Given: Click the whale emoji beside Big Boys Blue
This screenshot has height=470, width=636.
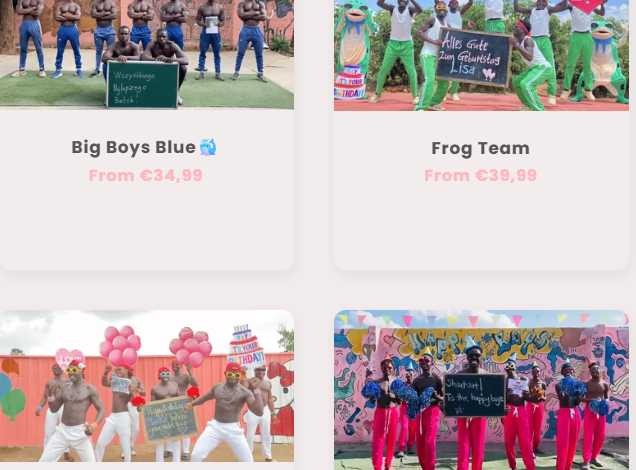Looking at the screenshot, I should coord(208,147).
